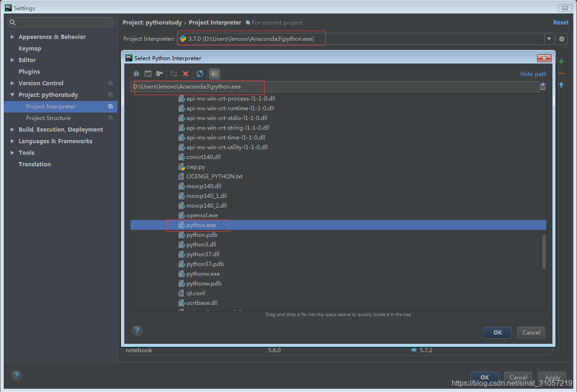The height and width of the screenshot is (392, 577).
Task: Select python37.pdb in the file list
Action: (205, 264)
